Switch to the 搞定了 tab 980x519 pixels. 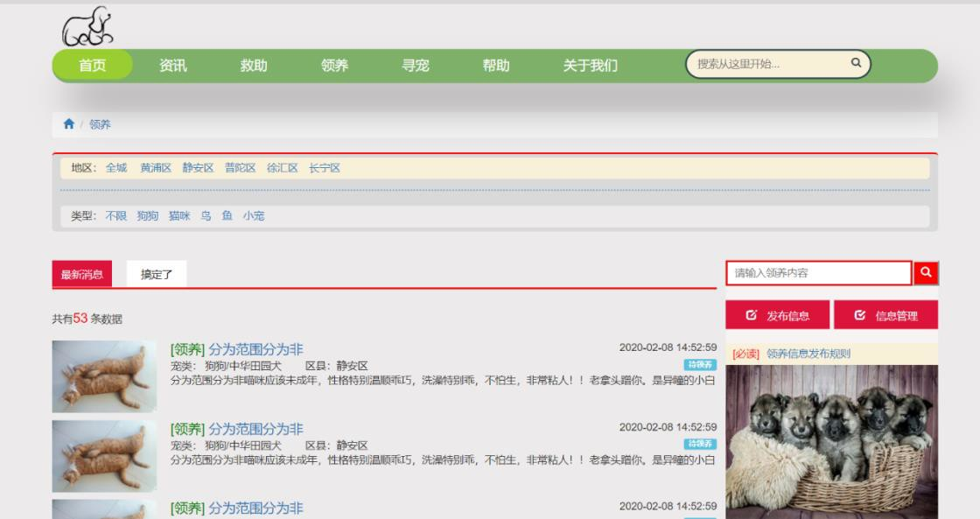click(x=157, y=274)
